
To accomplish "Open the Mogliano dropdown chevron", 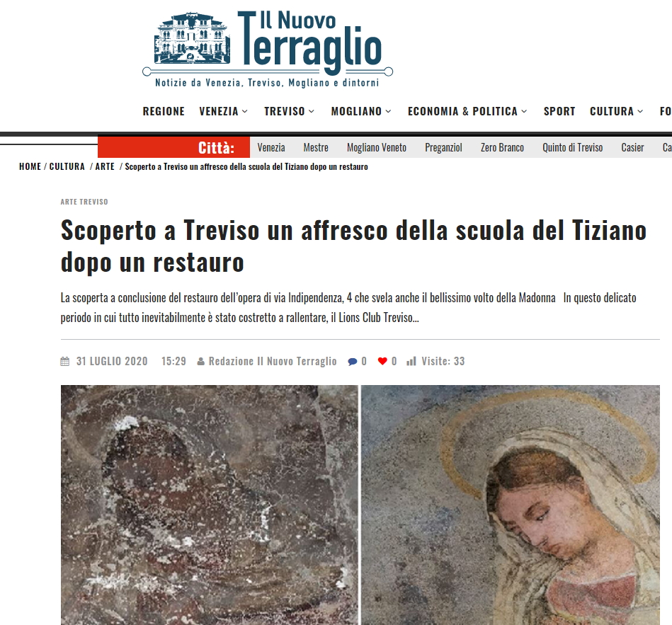I will click(388, 111).
